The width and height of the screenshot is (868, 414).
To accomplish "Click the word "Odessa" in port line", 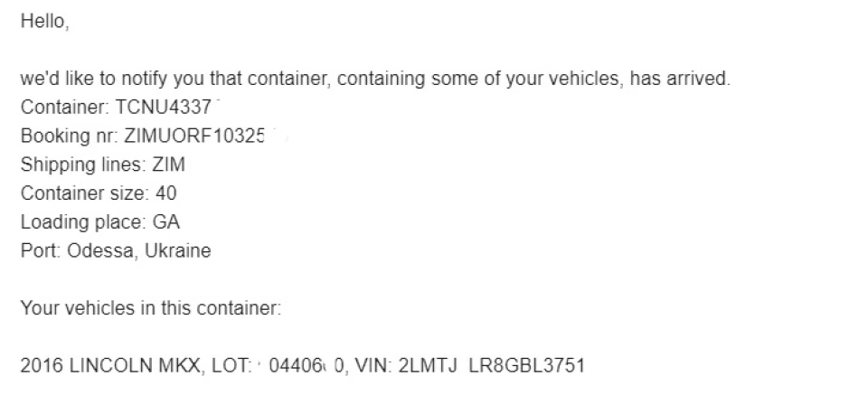I will [102, 250].
